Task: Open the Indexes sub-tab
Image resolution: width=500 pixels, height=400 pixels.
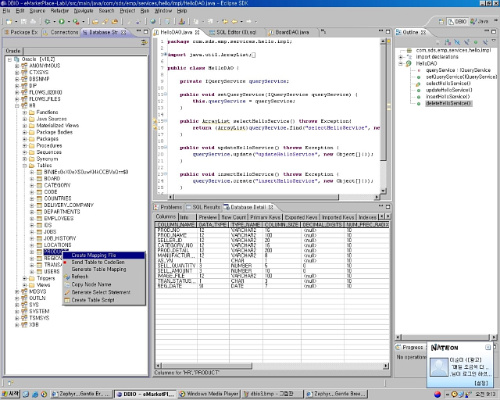Action: click(x=367, y=217)
